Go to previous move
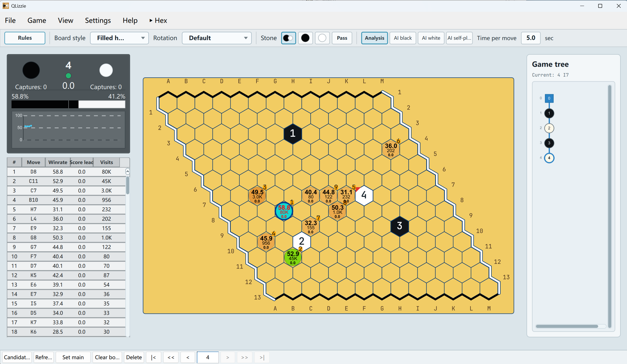This screenshot has width=627, height=364. 188,357
